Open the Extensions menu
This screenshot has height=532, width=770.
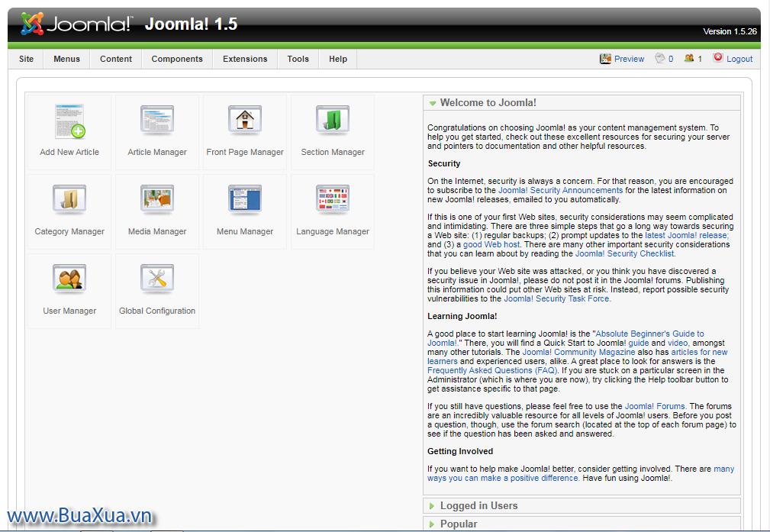pyautogui.click(x=245, y=59)
